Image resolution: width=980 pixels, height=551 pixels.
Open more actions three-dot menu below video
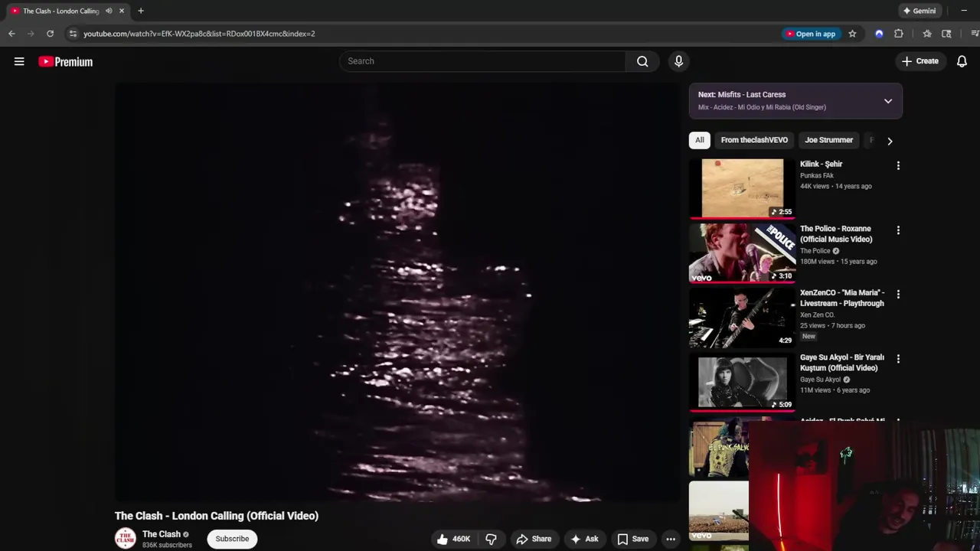click(671, 539)
